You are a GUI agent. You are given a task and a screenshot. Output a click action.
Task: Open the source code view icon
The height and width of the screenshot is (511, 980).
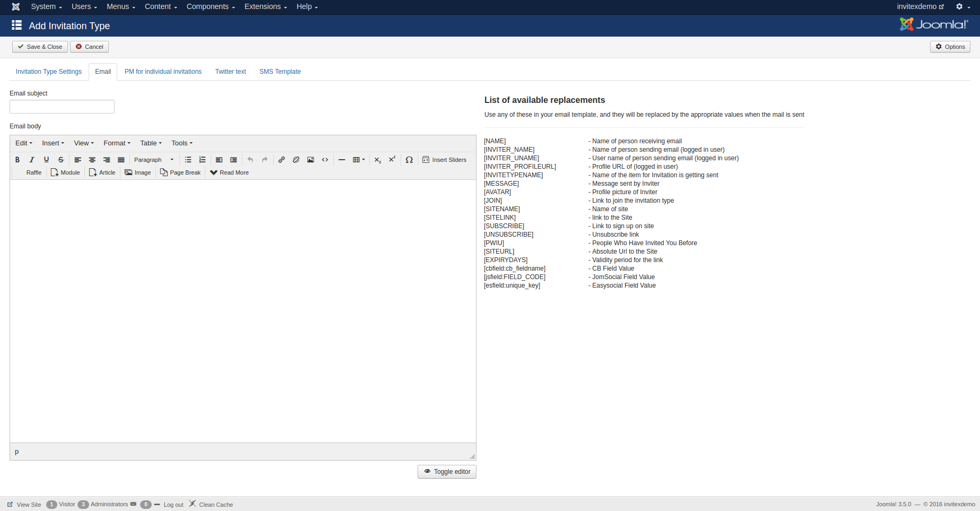[325, 160]
